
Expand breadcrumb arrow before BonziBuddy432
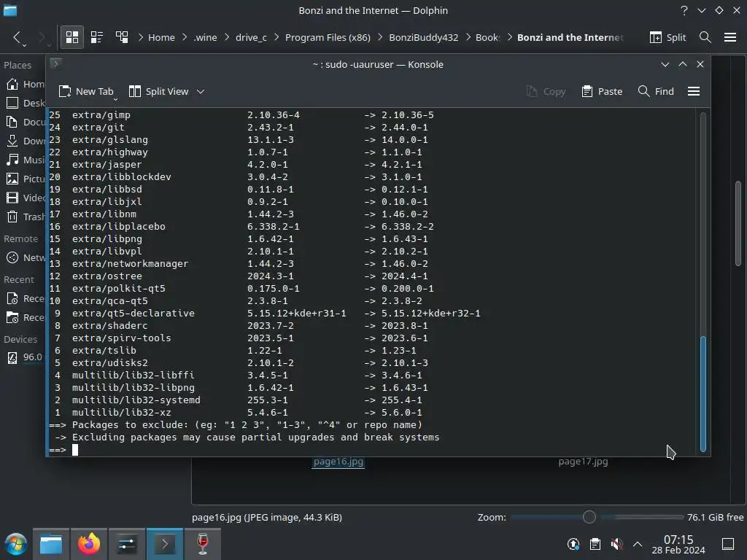coord(380,37)
